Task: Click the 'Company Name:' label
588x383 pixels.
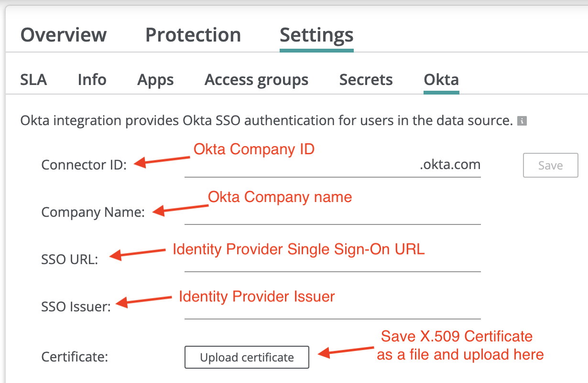Action: (x=93, y=212)
